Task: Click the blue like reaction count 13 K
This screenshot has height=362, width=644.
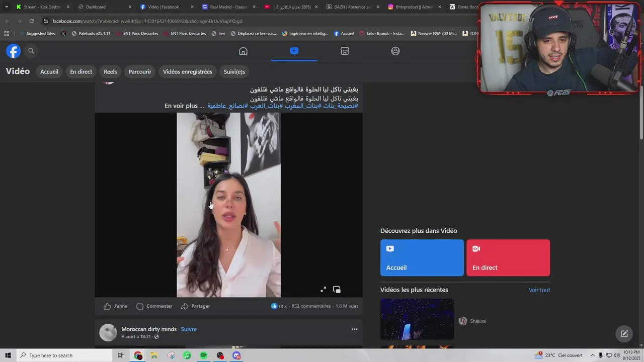Action: click(279, 306)
